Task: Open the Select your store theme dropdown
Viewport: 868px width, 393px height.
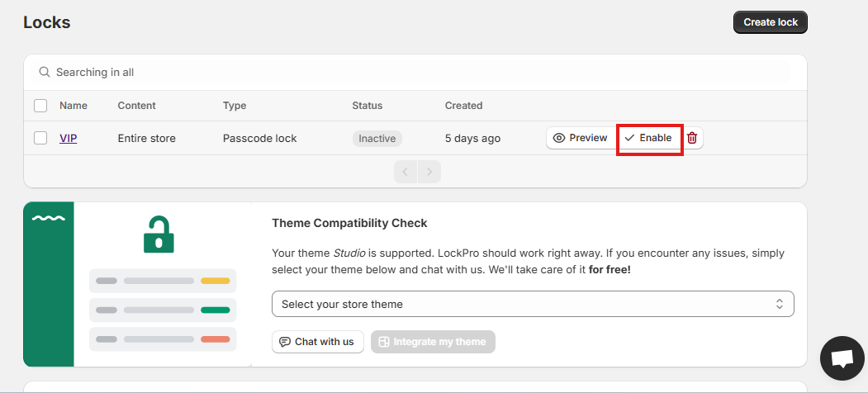Action: 533,304
